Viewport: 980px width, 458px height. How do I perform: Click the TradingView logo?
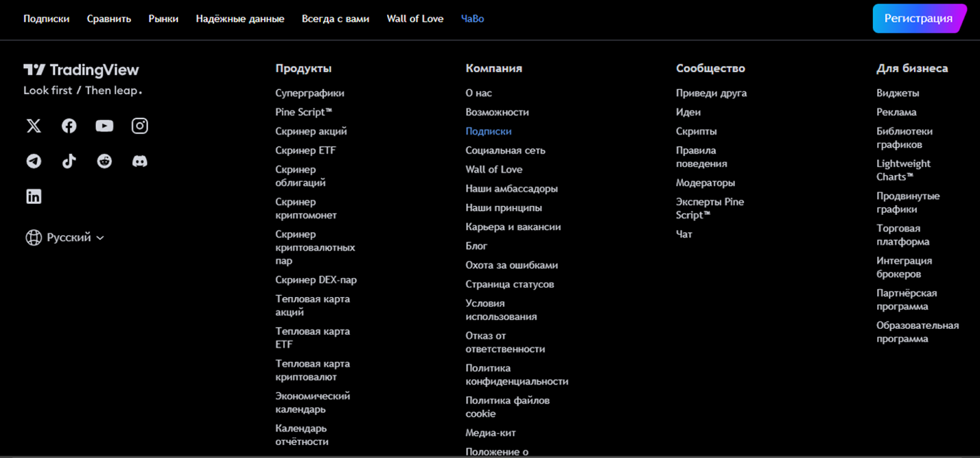[81, 70]
